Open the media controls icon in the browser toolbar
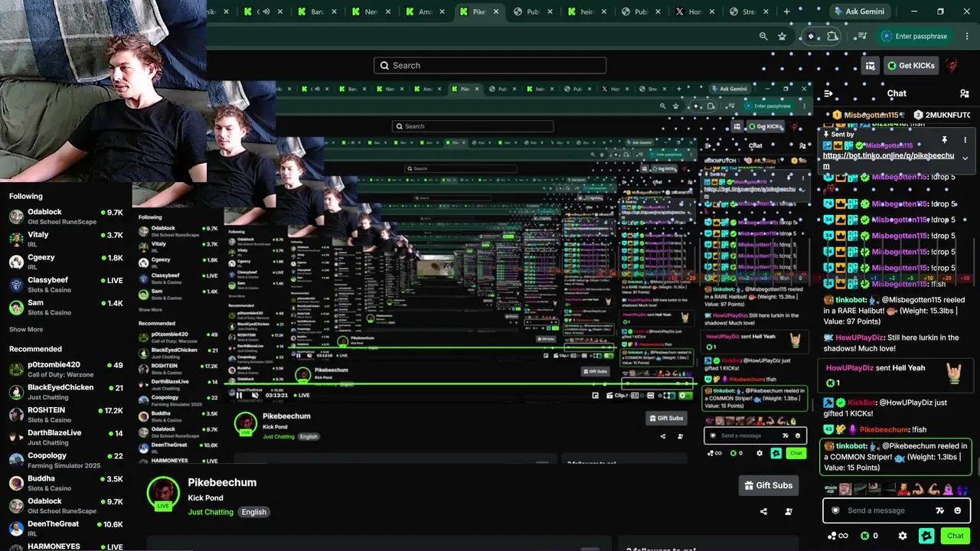The image size is (980, 551). pos(862,36)
